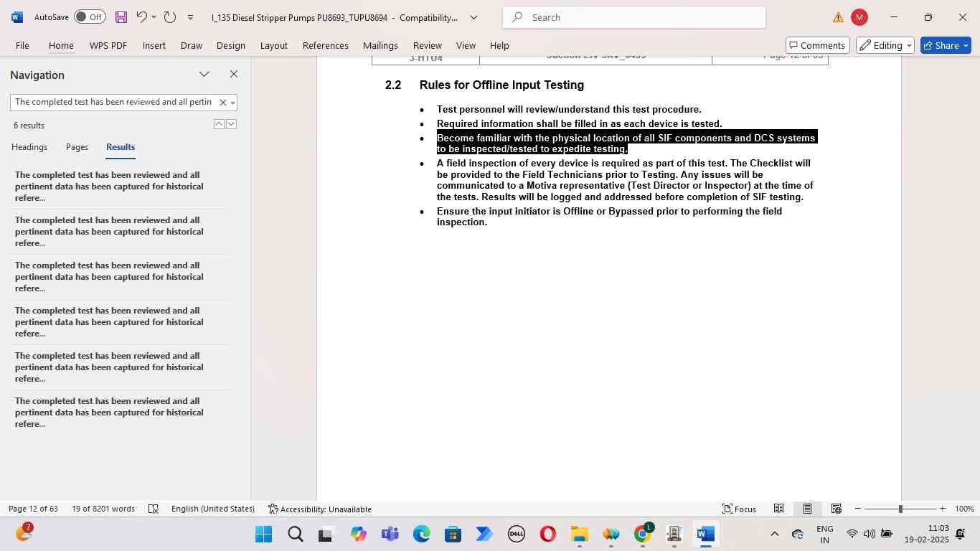The width and height of the screenshot is (980, 551).
Task: Show hidden system tray icons chevron
Action: point(774,534)
